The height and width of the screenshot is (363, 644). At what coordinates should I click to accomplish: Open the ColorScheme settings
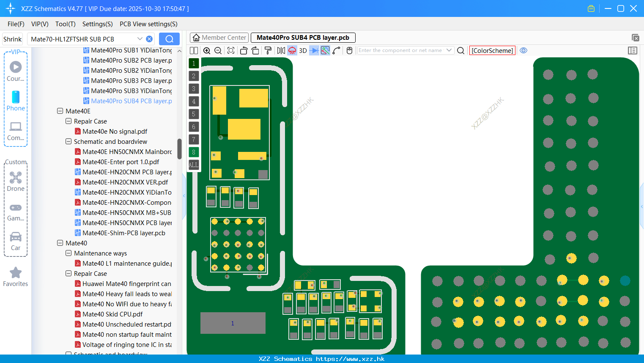click(492, 50)
